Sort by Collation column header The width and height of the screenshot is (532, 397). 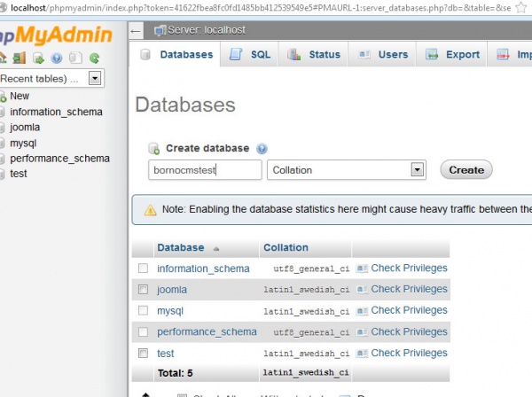pos(286,248)
